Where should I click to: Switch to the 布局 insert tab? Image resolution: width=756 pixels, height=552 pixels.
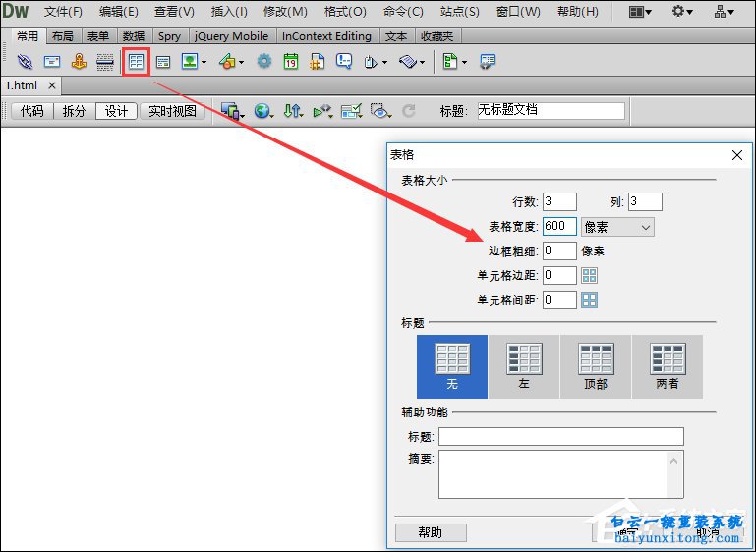(x=63, y=36)
